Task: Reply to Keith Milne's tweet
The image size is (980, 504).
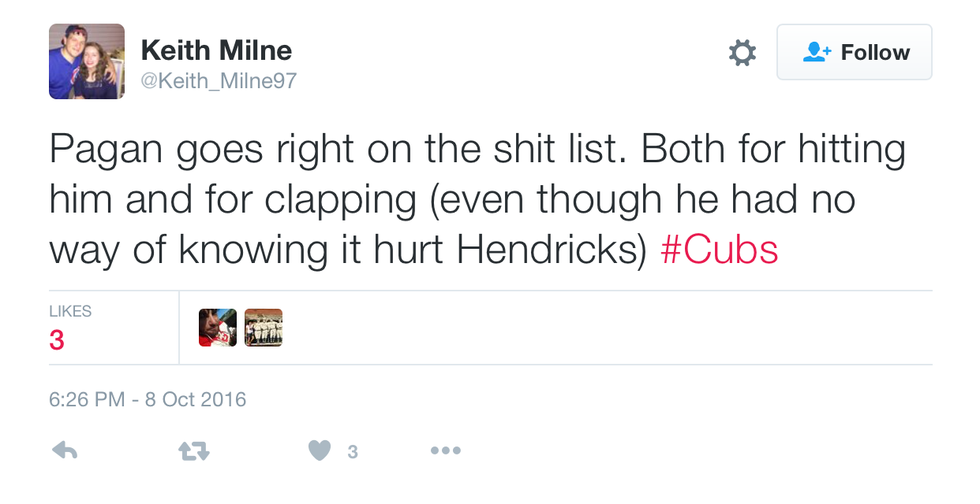Action: pos(64,452)
